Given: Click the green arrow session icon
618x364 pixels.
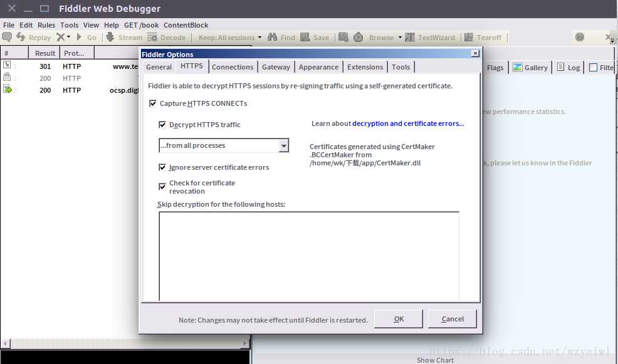Looking at the screenshot, I should pyautogui.click(x=7, y=89).
